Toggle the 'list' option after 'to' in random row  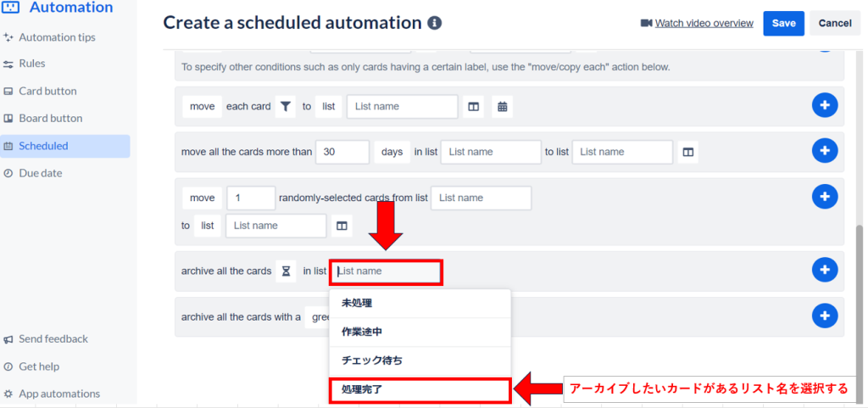tap(208, 226)
